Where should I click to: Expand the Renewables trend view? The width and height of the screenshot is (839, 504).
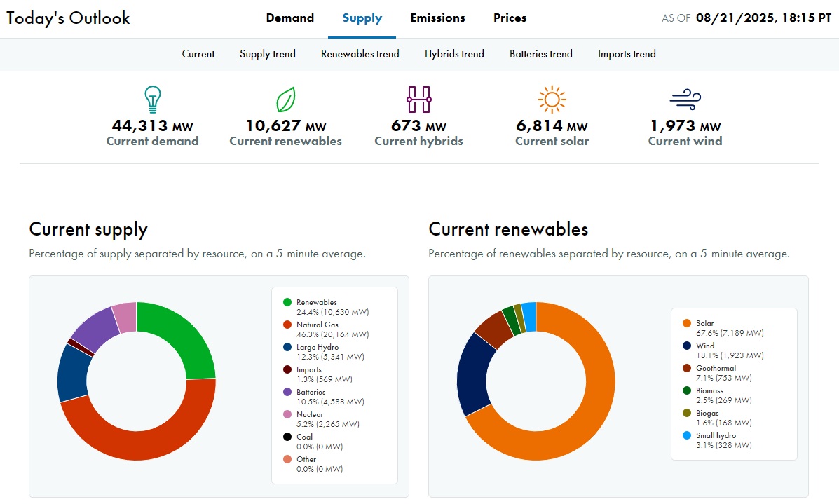[x=360, y=54]
